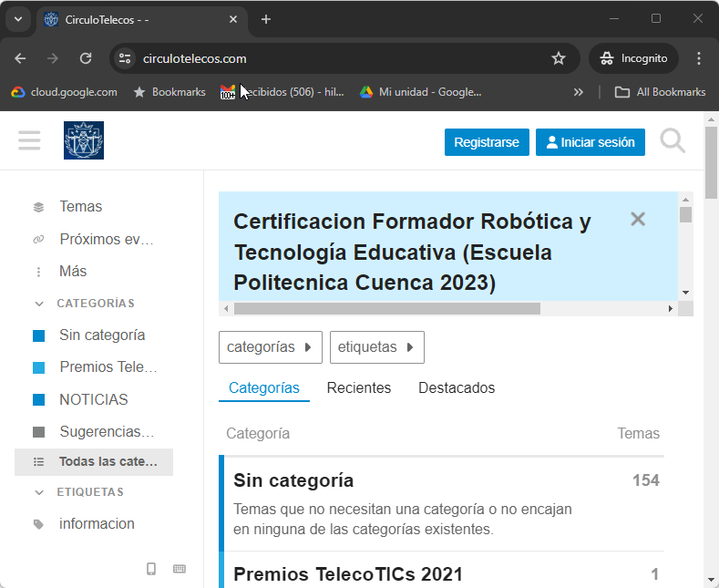Toggle mobile view icon in sidebar footer
Viewport: 719px width, 588px height.
(x=151, y=569)
